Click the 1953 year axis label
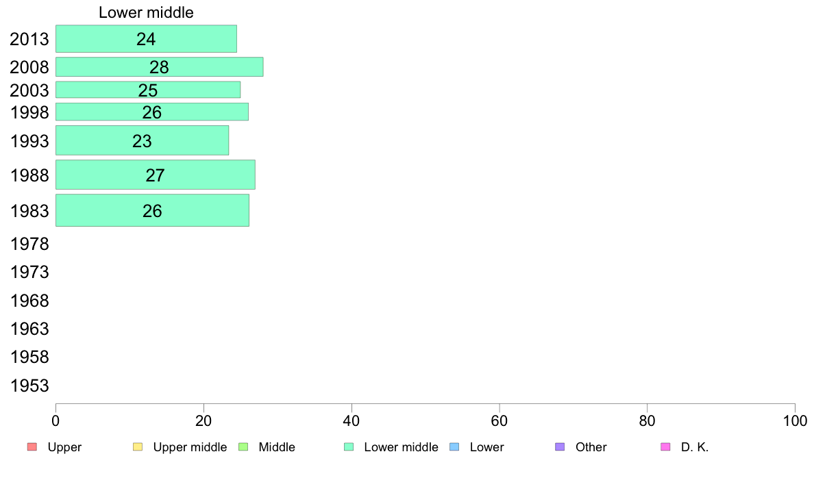 coord(29,386)
